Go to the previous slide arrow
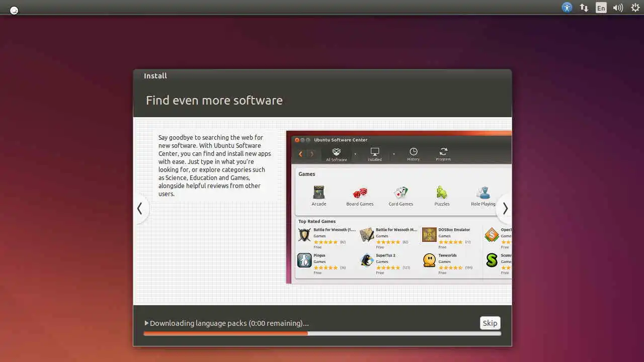This screenshot has height=362, width=644. click(x=140, y=209)
